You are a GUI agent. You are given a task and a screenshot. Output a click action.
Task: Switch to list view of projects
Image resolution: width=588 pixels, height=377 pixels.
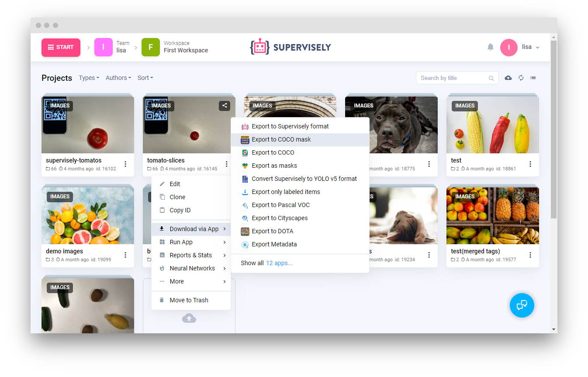[x=533, y=77]
